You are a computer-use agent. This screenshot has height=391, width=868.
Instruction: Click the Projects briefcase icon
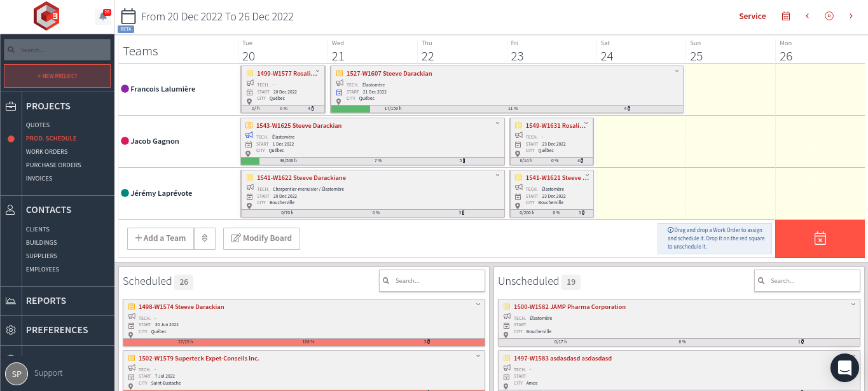click(11, 106)
